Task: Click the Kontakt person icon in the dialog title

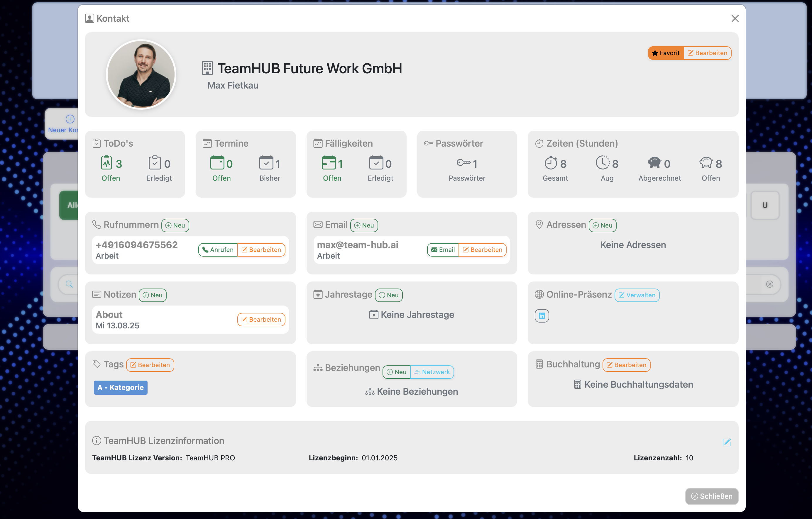Action: [89, 18]
